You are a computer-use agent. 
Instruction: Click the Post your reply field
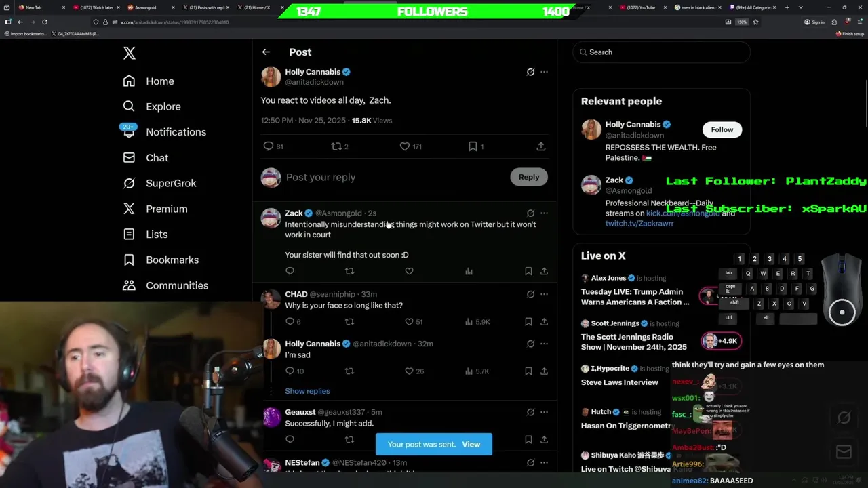tap(393, 178)
